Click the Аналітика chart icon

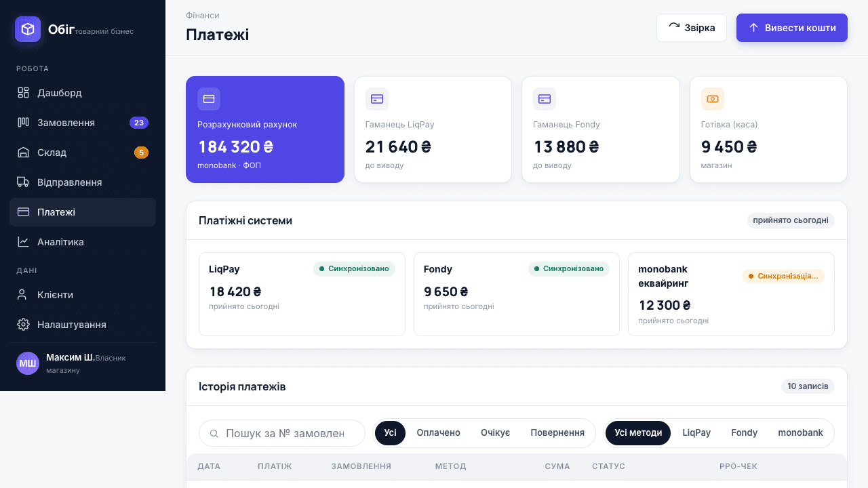(23, 242)
